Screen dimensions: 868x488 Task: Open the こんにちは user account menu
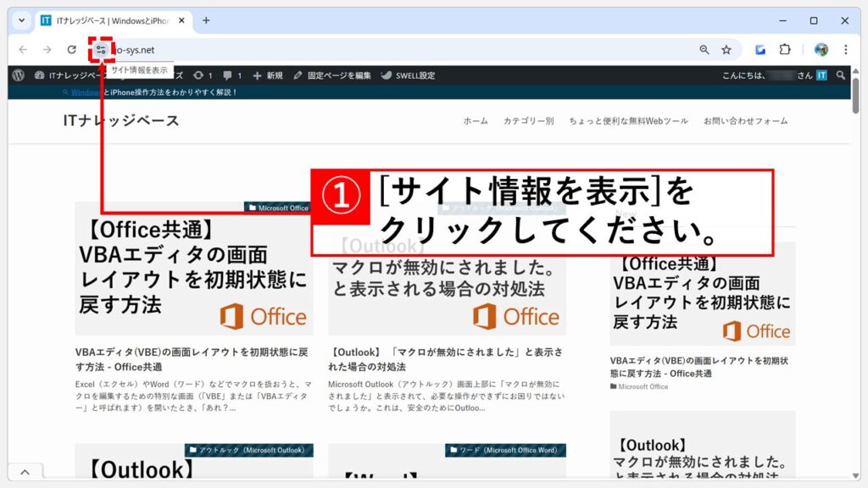775,75
